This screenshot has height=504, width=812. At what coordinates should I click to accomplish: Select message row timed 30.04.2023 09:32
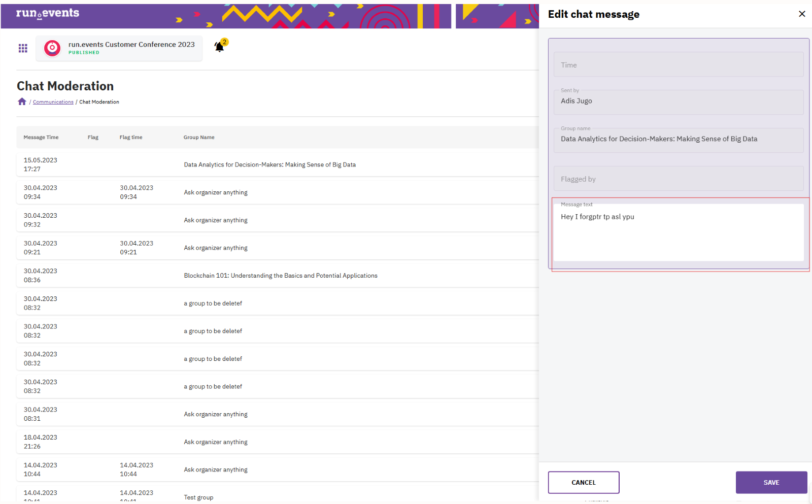coord(278,220)
